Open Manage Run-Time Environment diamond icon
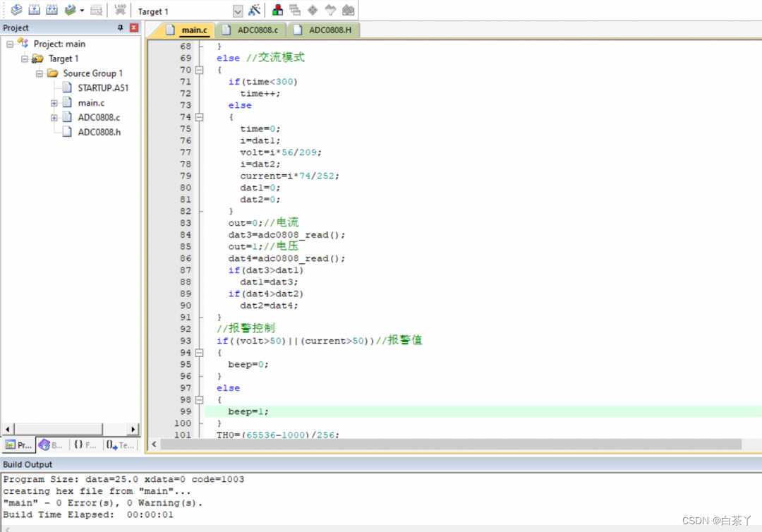The image size is (762, 532). point(313,10)
